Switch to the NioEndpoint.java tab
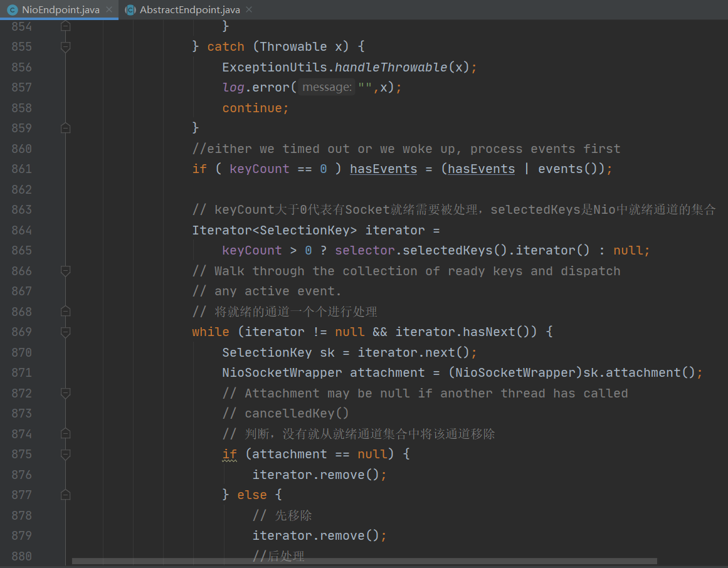This screenshot has width=728, height=568. coord(60,10)
